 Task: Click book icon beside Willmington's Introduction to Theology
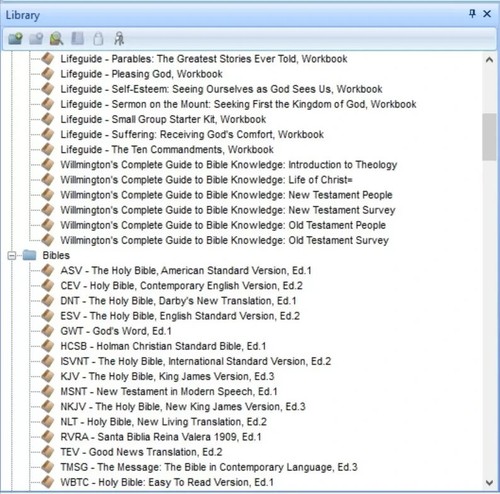point(48,164)
